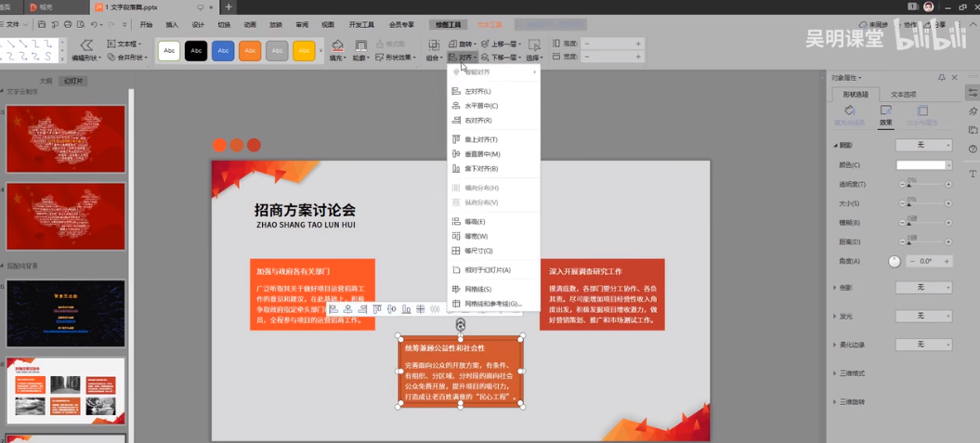Click the T text icon in right sidebar
The image size is (980, 443).
[x=973, y=173]
